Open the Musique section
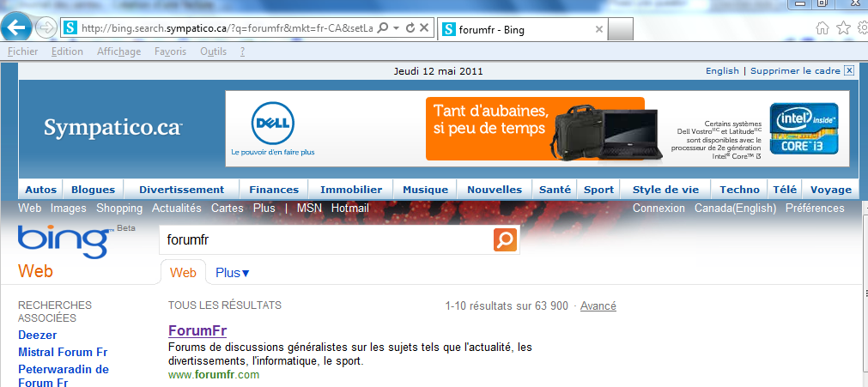868x387 pixels. (x=425, y=190)
